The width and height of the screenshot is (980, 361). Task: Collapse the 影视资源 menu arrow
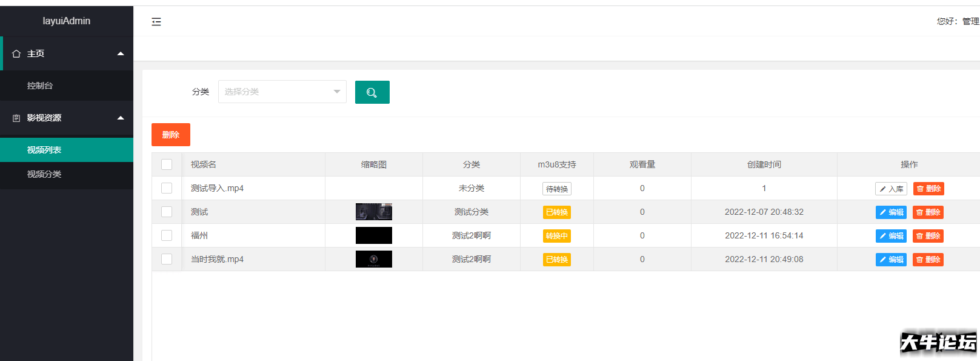[121, 118]
